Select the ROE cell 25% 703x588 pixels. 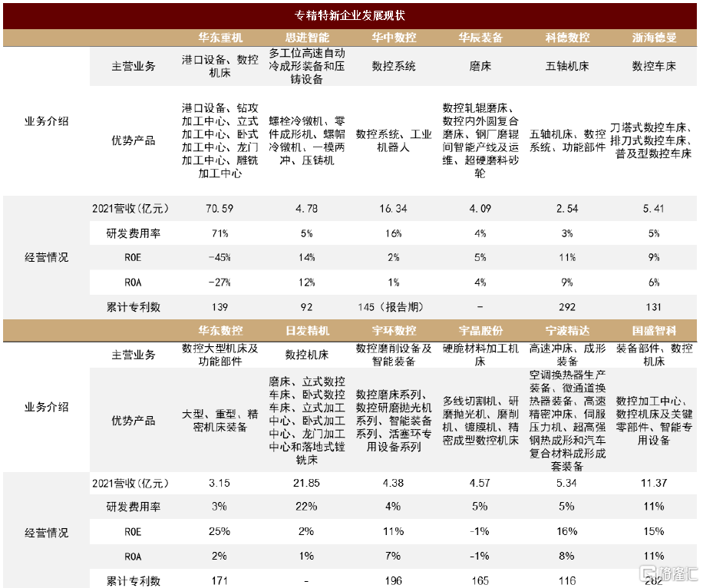tap(219, 531)
